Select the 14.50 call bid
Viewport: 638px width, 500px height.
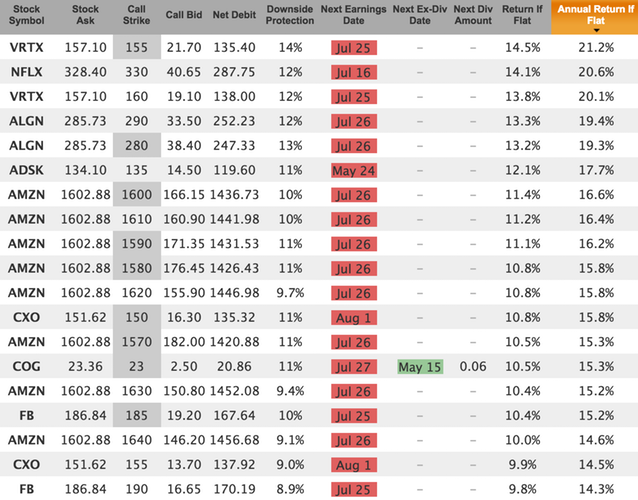tap(184, 170)
